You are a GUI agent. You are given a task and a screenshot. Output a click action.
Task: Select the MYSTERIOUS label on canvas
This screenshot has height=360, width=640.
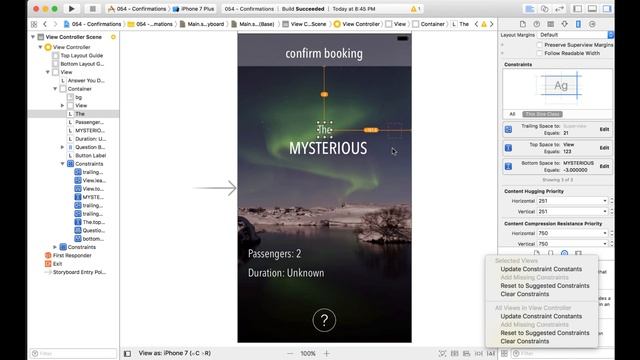point(328,148)
